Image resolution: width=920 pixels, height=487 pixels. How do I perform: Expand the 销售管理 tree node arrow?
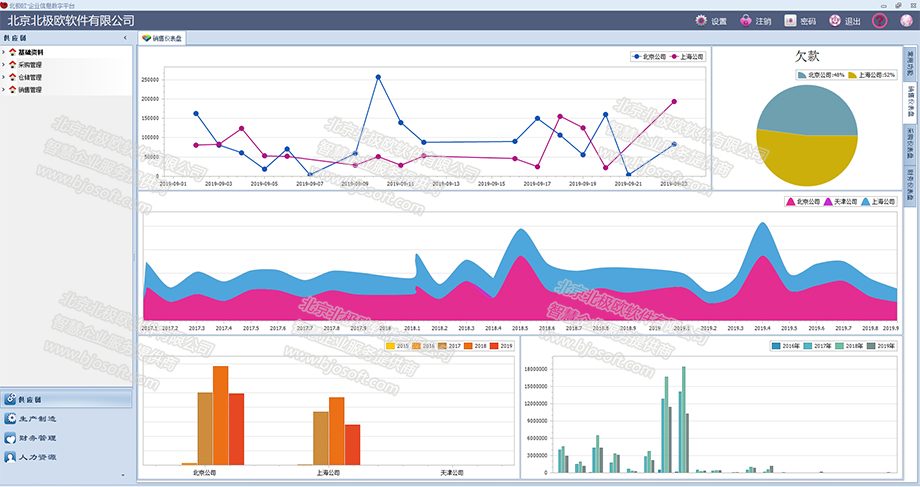4,90
